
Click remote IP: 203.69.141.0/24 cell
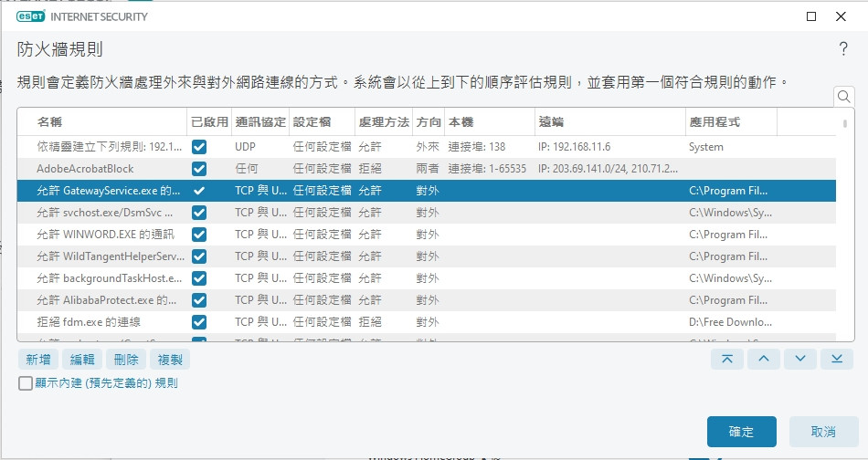[608, 169]
